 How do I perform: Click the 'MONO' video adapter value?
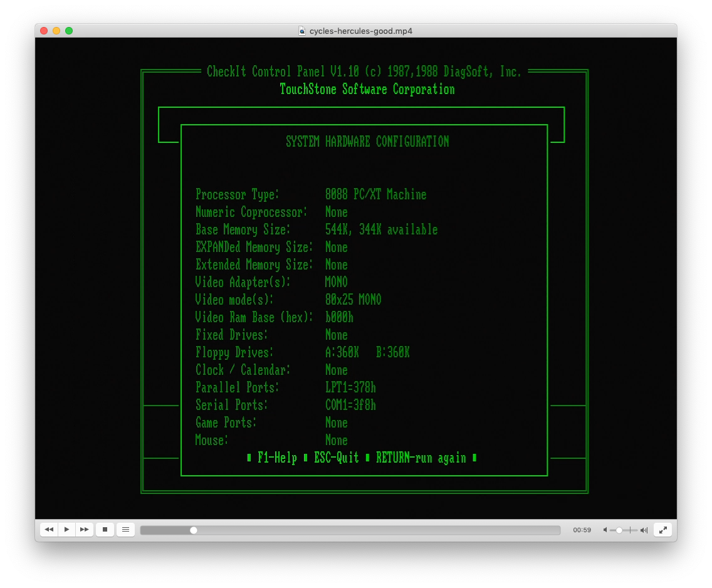(x=337, y=283)
